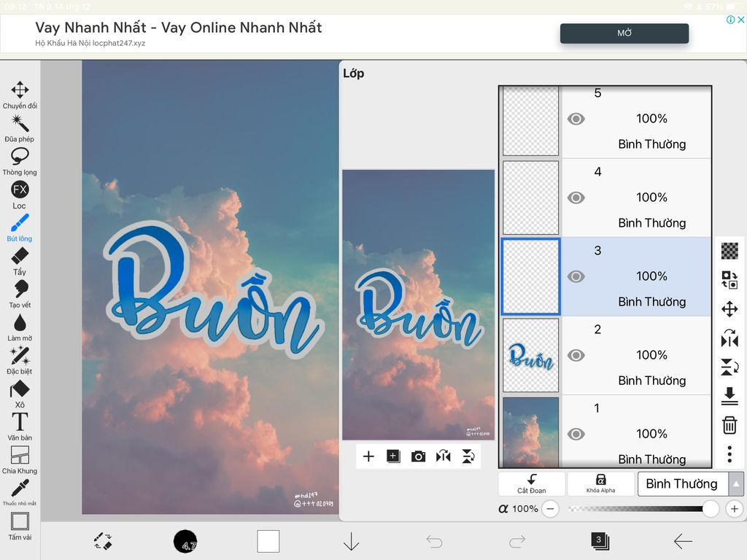Screen dimensions: 747x560
Task: Click the horizontal mirror icon in right strip
Action: click(x=729, y=338)
